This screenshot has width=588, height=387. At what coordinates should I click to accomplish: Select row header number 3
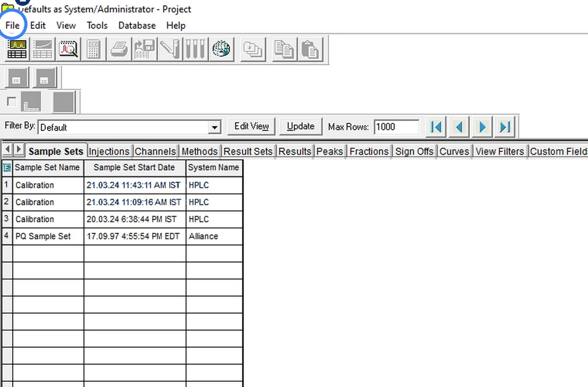[x=7, y=219]
